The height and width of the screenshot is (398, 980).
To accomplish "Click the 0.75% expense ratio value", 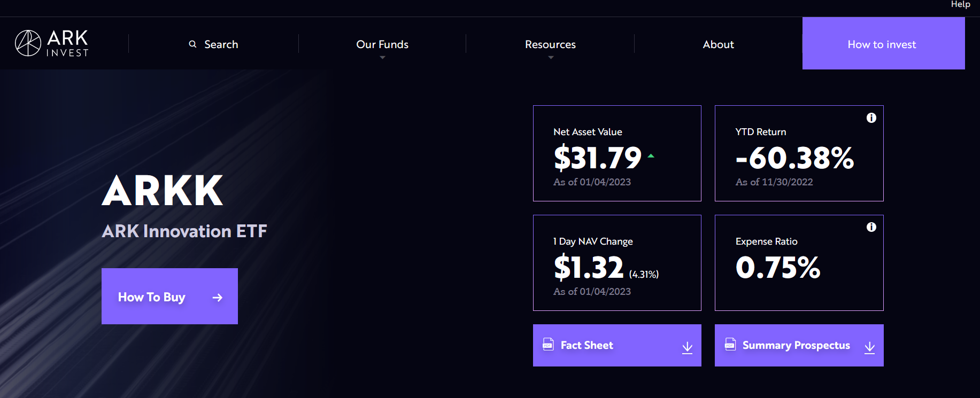I will [x=778, y=267].
